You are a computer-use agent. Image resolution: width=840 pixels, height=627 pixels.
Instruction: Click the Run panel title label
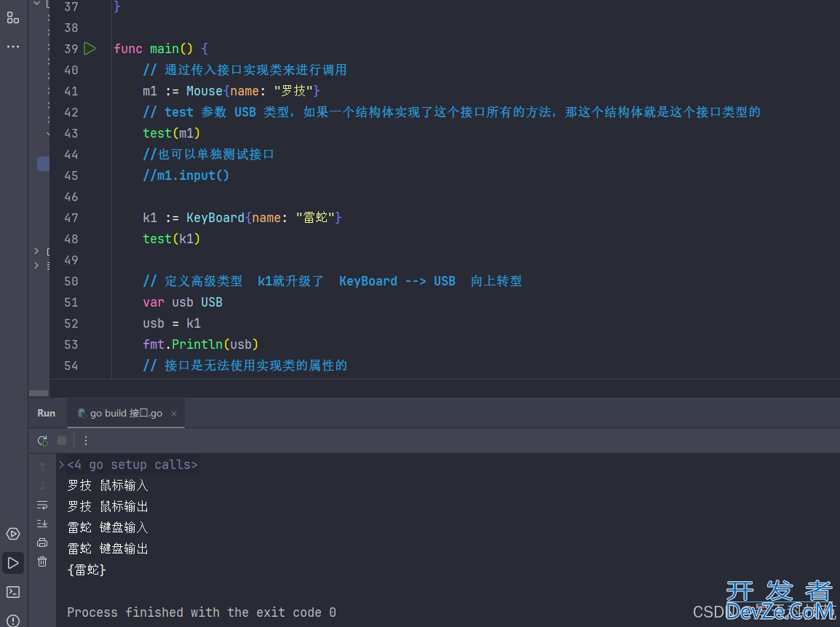click(x=47, y=413)
